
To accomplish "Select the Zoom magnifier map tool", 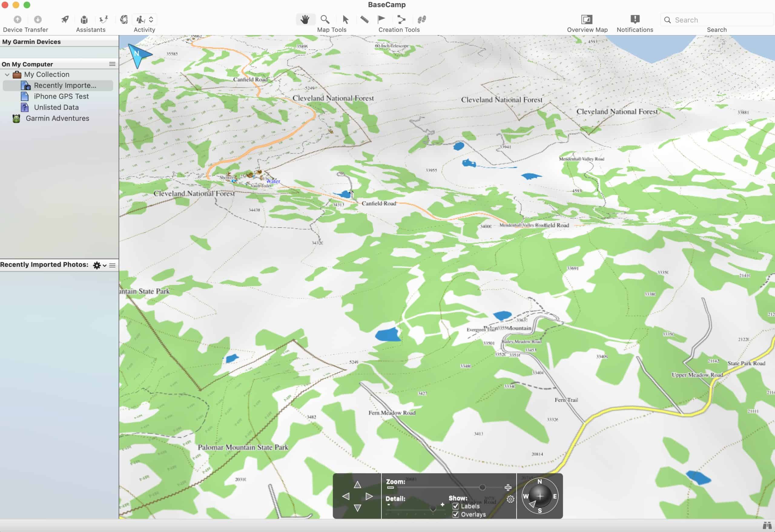I will (325, 20).
